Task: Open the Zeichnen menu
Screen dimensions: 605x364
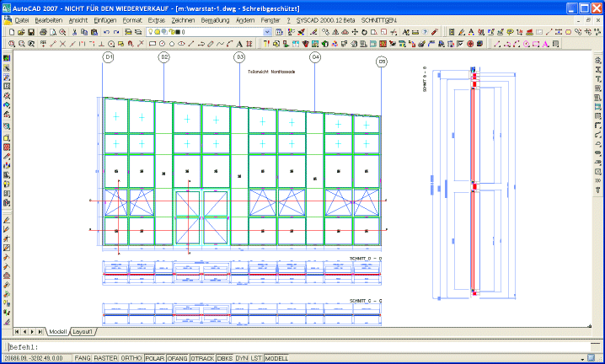Action: pos(184,20)
